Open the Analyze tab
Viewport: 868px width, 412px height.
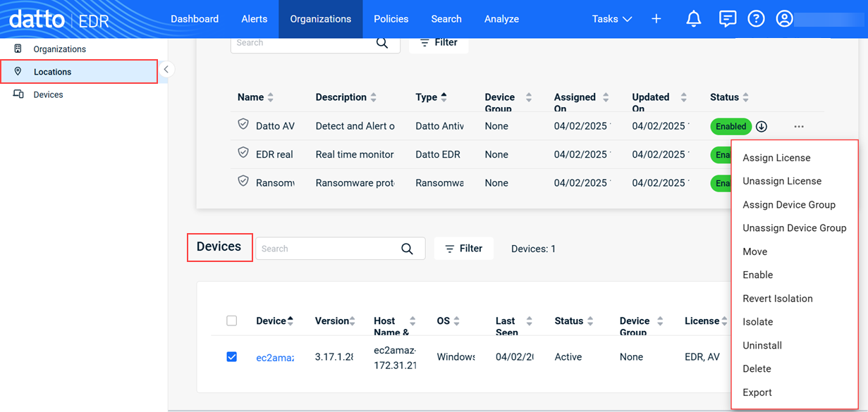point(501,19)
